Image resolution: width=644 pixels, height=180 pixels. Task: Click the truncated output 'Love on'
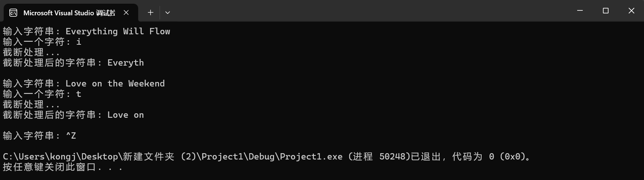point(125,115)
